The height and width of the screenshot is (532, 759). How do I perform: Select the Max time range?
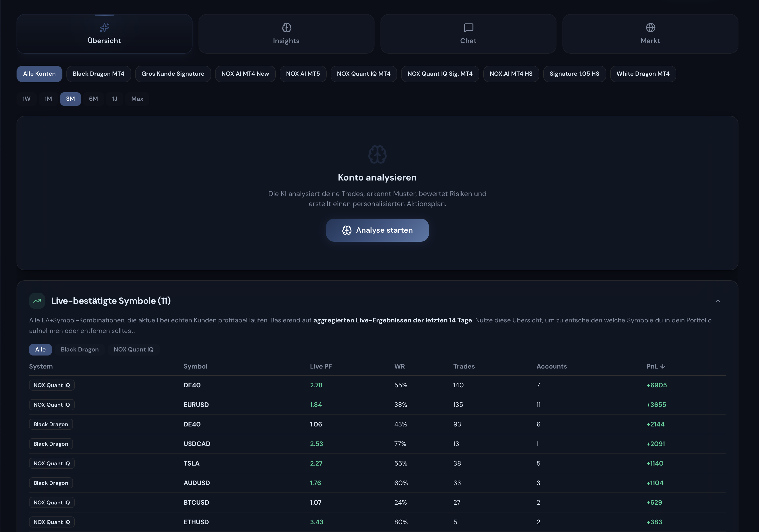tap(137, 99)
